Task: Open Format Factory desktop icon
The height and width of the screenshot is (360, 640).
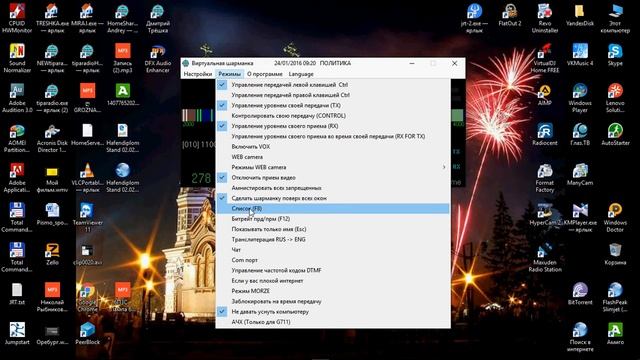Action: (x=545, y=178)
